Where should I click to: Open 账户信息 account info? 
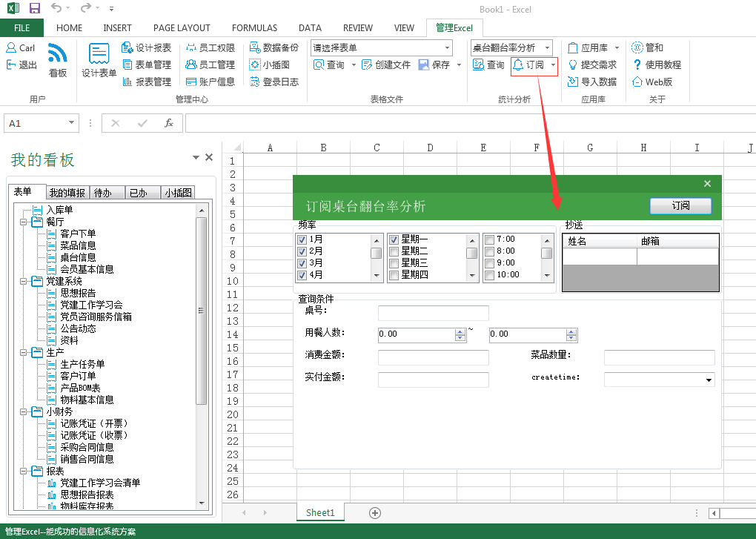click(210, 82)
